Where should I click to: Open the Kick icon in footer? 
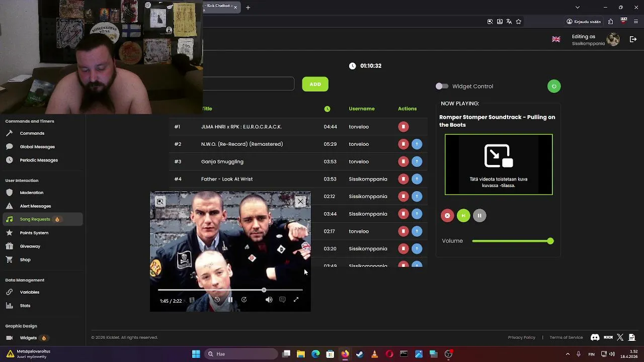click(608, 337)
